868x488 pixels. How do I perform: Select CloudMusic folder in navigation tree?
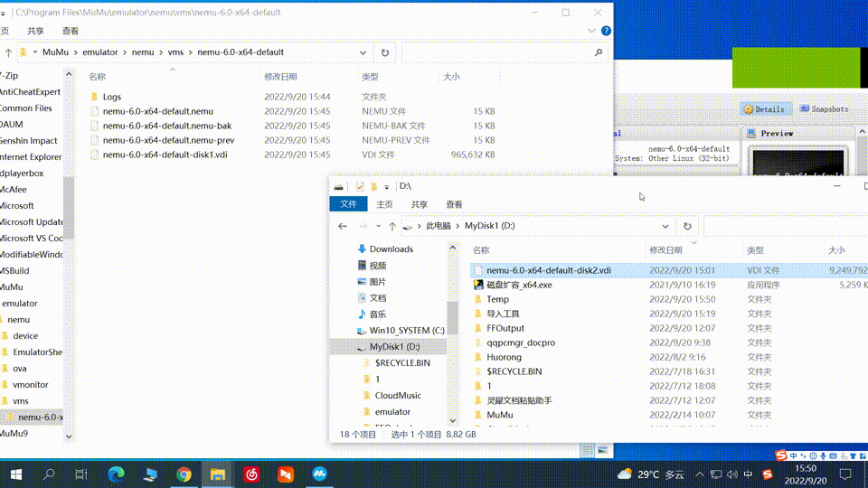tap(398, 396)
